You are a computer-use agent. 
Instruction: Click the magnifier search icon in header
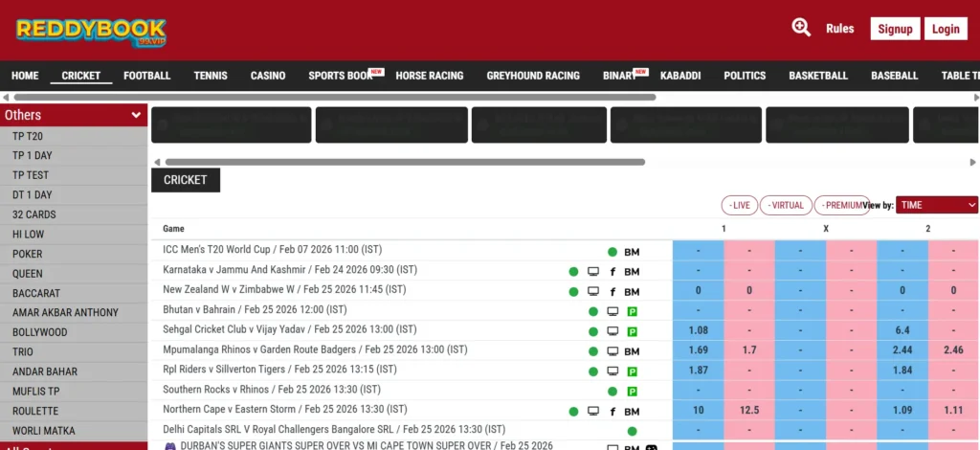[801, 28]
